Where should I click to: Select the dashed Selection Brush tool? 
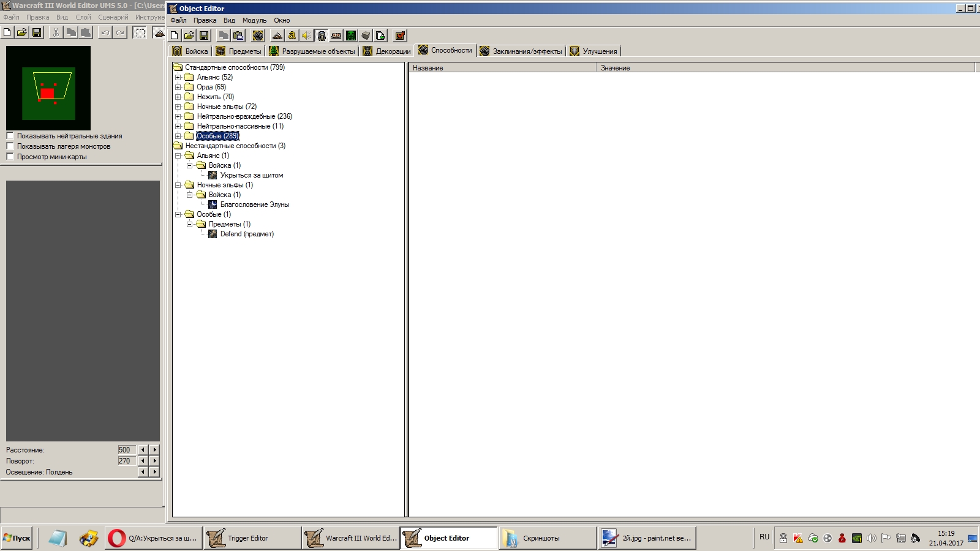coord(140,32)
